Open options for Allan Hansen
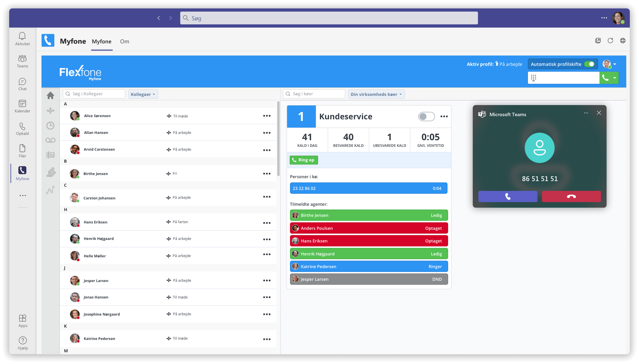This screenshot has height=364, width=639. point(267,133)
